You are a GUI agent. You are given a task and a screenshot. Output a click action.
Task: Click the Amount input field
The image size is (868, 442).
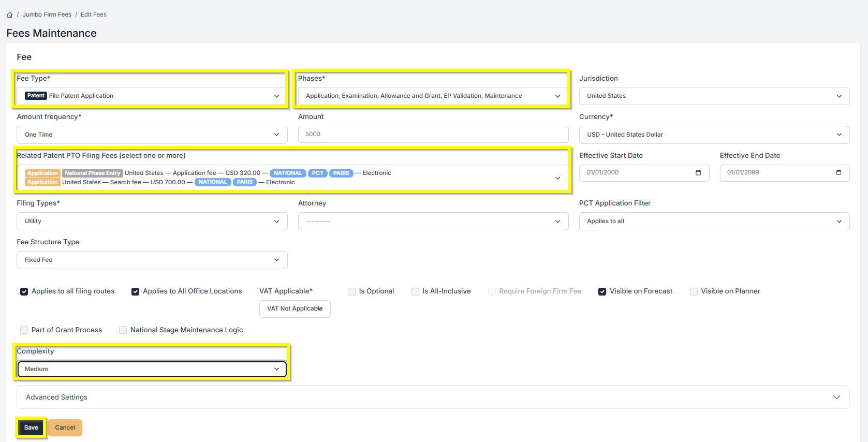click(x=433, y=135)
